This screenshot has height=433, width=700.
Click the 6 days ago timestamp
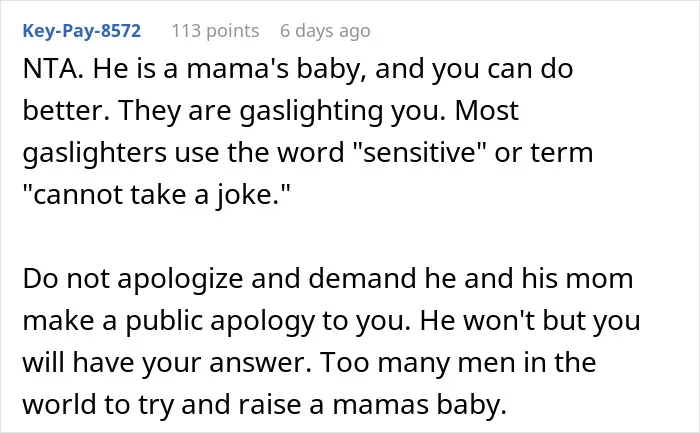click(325, 31)
